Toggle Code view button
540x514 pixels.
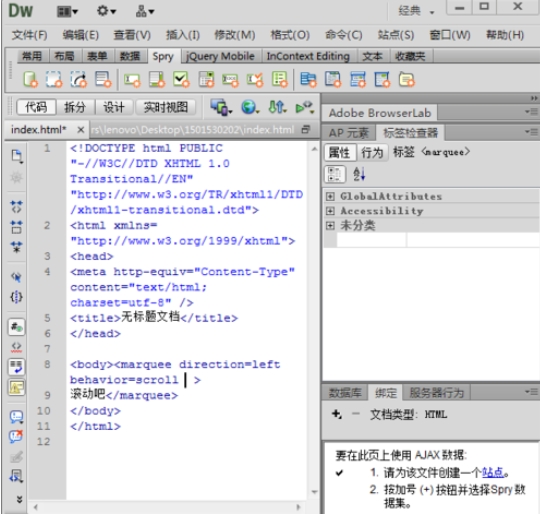pyautogui.click(x=36, y=107)
